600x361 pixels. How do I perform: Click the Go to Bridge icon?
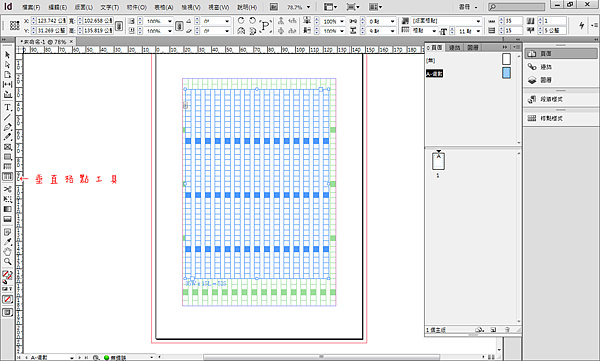point(273,7)
